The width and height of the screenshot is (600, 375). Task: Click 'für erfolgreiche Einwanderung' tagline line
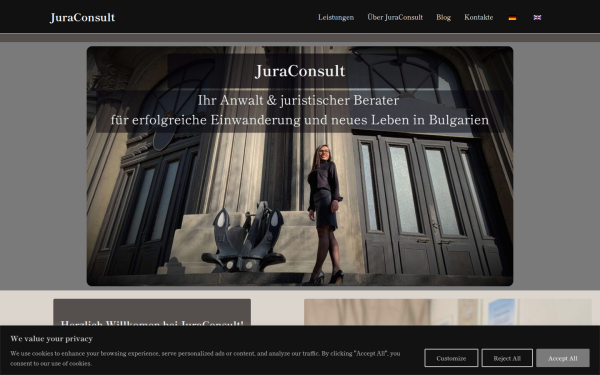[x=300, y=120]
